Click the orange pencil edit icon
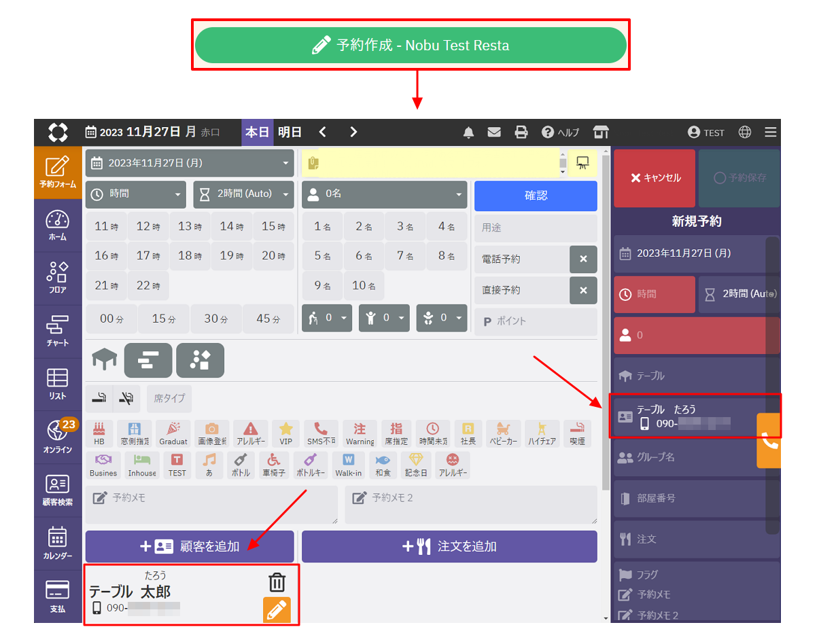Viewport: 819px width, 644px height. coord(277,610)
